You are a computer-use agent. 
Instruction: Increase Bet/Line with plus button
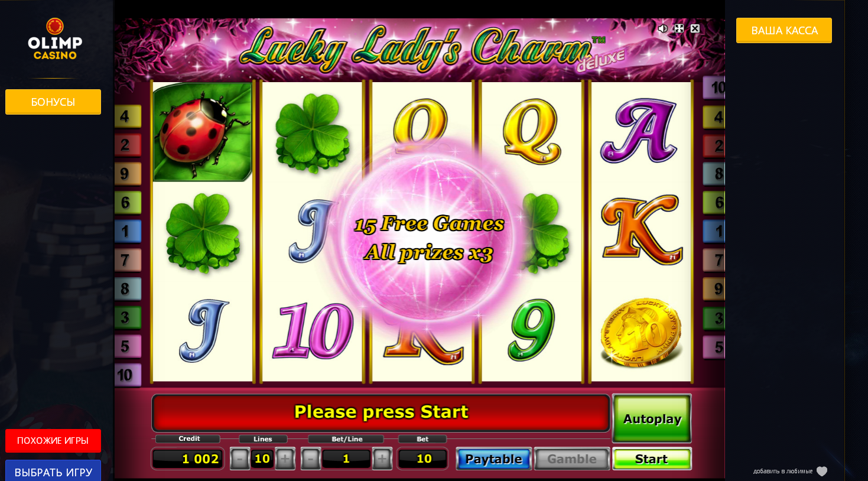pos(382,459)
